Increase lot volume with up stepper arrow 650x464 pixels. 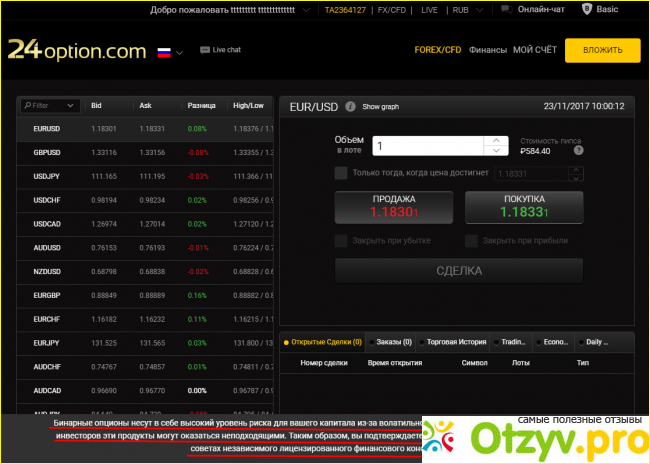[x=496, y=141]
